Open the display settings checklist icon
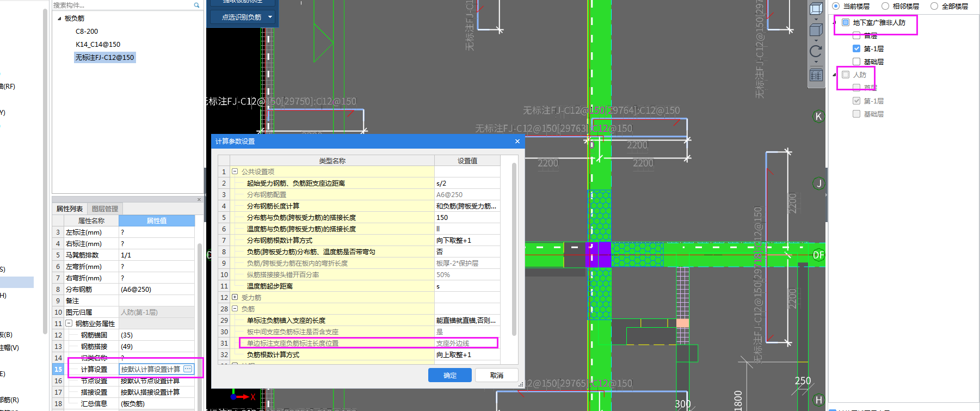This screenshot has height=411, width=980. tap(816, 75)
